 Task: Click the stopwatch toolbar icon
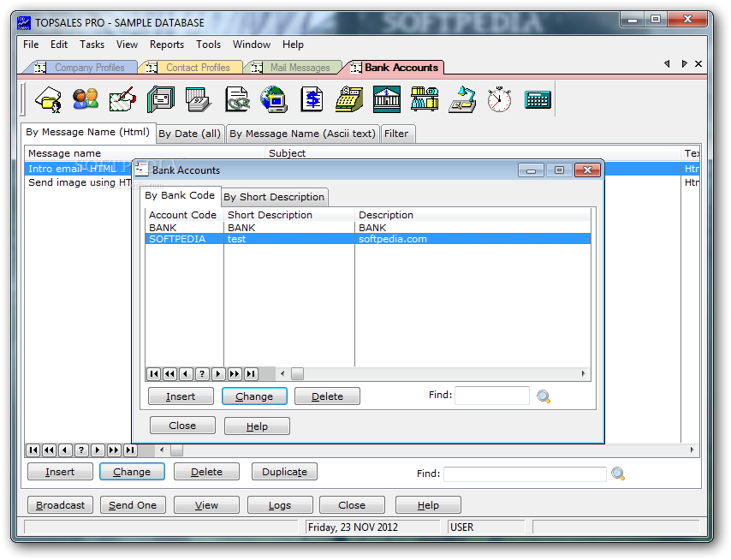tap(499, 100)
